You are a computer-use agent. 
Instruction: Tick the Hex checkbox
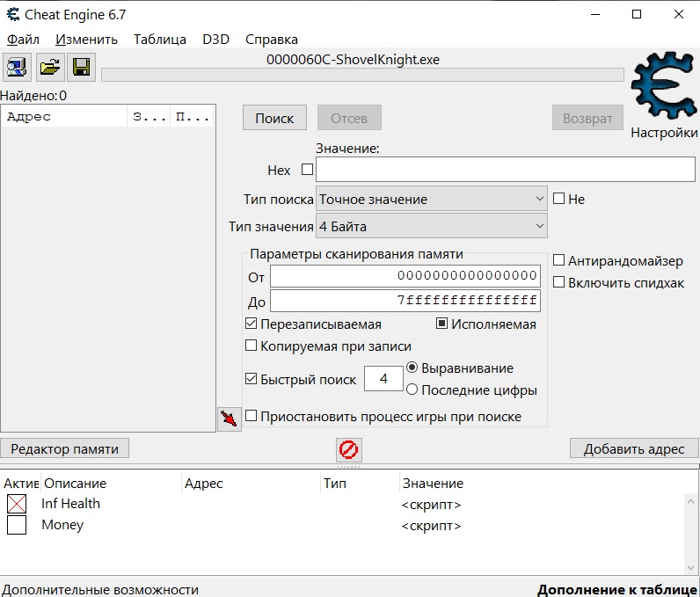(x=307, y=170)
